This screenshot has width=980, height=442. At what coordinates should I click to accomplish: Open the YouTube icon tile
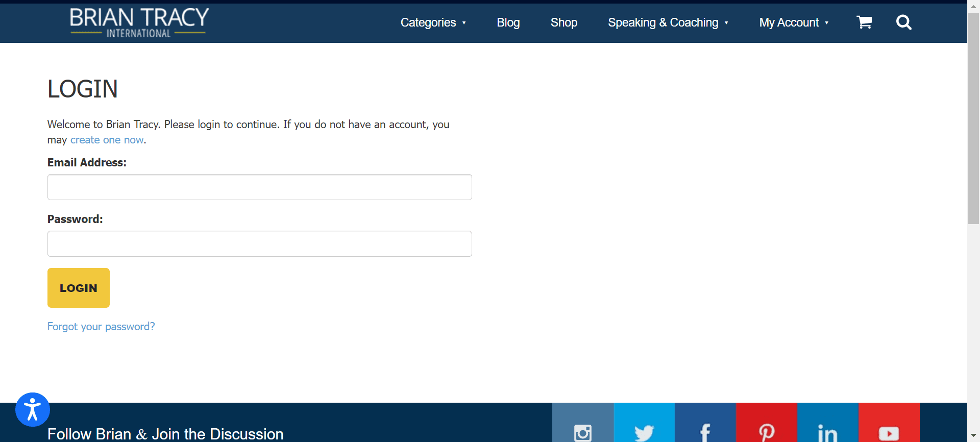click(x=889, y=427)
